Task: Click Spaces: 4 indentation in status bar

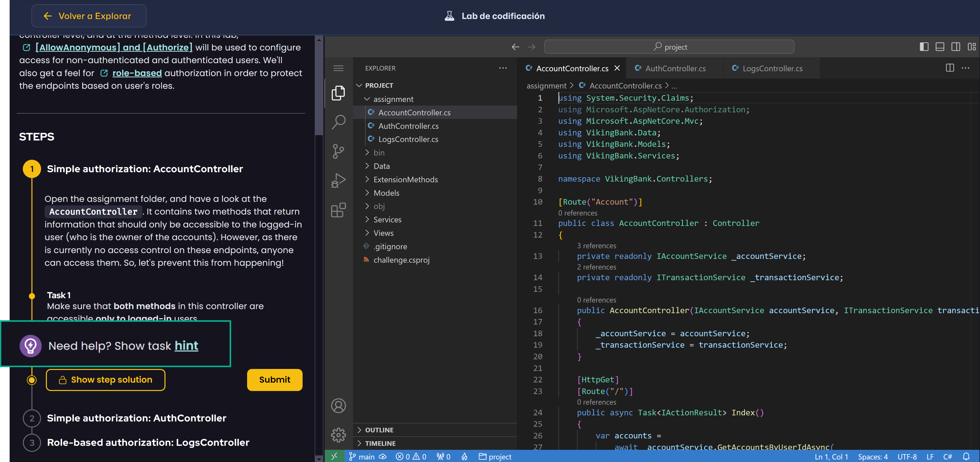Action: 873,456
